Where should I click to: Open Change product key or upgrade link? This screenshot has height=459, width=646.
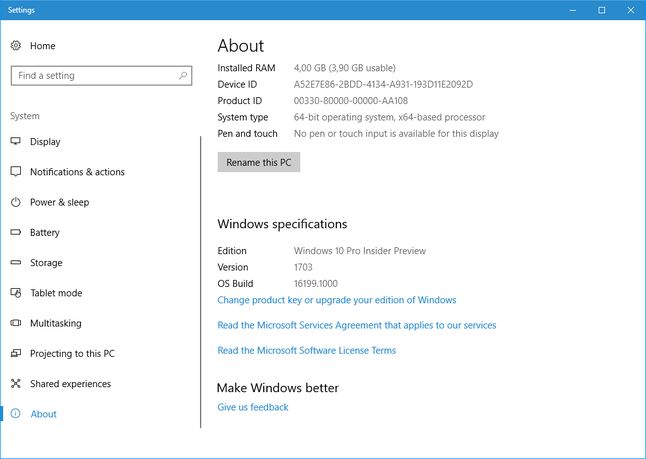point(337,300)
